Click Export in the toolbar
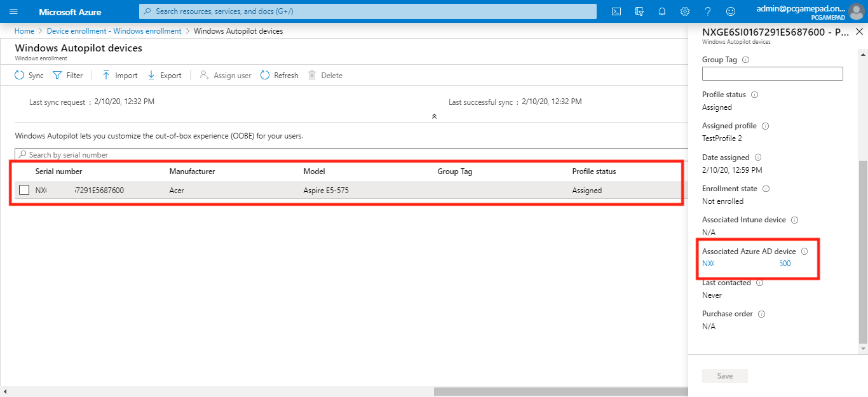 pyautogui.click(x=164, y=76)
